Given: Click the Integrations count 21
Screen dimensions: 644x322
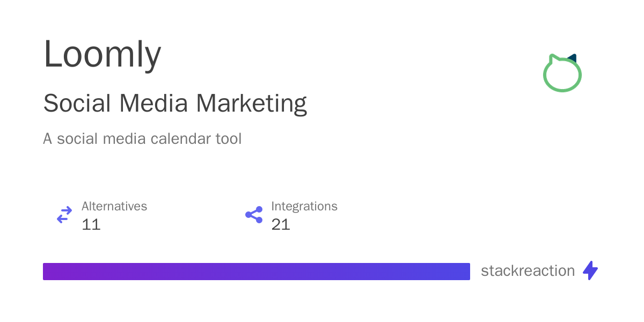Looking at the screenshot, I should pyautogui.click(x=281, y=224).
